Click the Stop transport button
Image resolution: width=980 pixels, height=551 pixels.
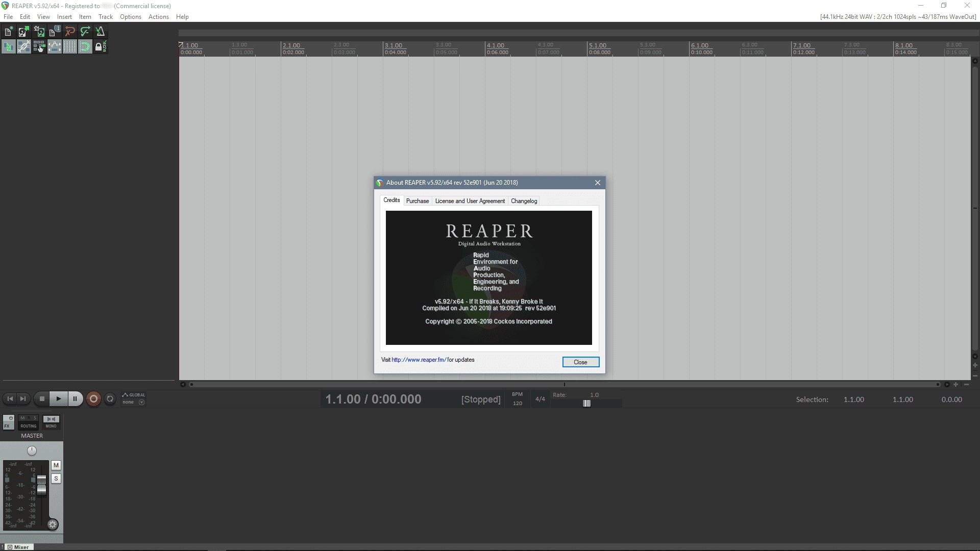click(42, 399)
